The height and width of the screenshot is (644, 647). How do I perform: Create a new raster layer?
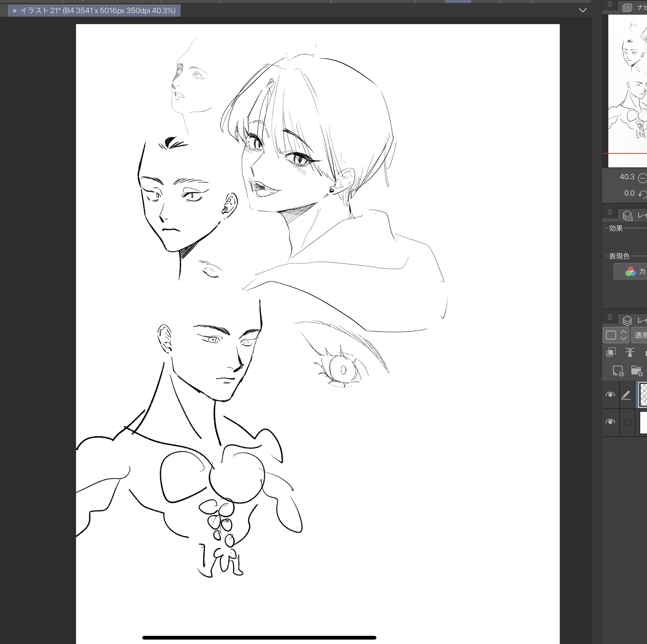coord(618,370)
